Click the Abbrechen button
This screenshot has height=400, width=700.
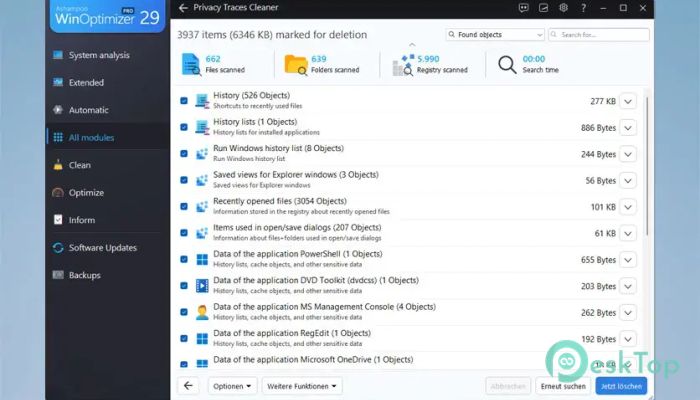click(508, 386)
